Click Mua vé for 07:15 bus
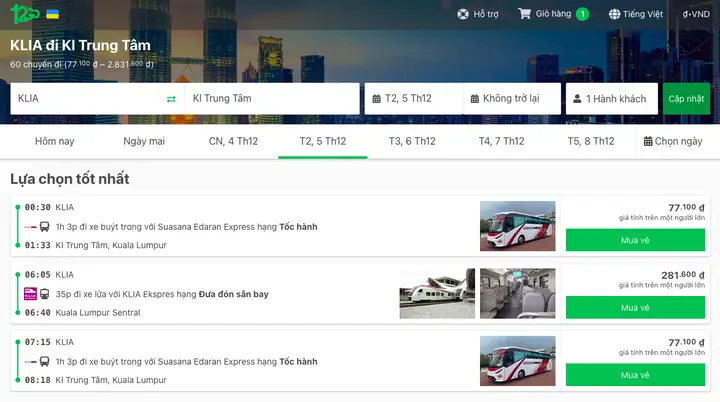Viewport: 720px width, 402px height. [635, 375]
